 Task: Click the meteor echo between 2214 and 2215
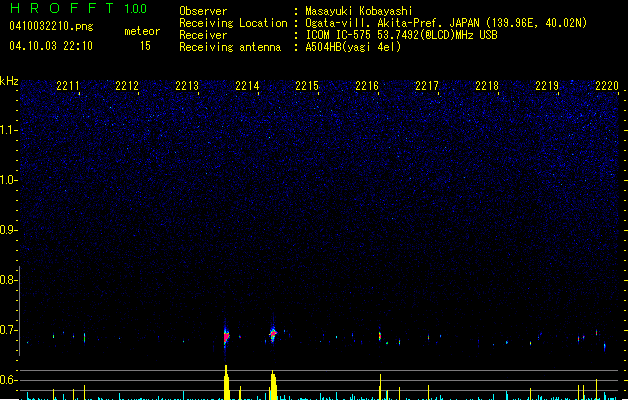point(273,334)
